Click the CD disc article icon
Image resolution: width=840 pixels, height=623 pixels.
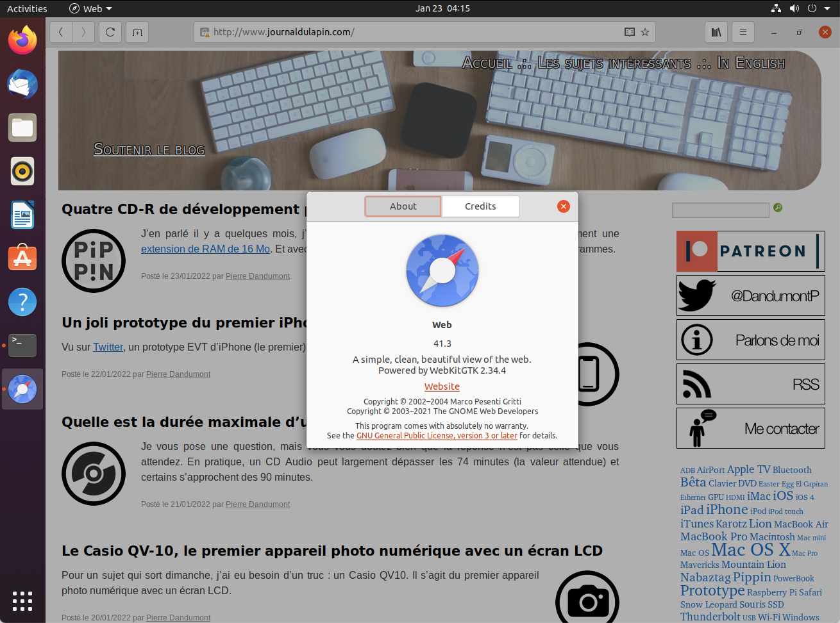[x=94, y=474]
